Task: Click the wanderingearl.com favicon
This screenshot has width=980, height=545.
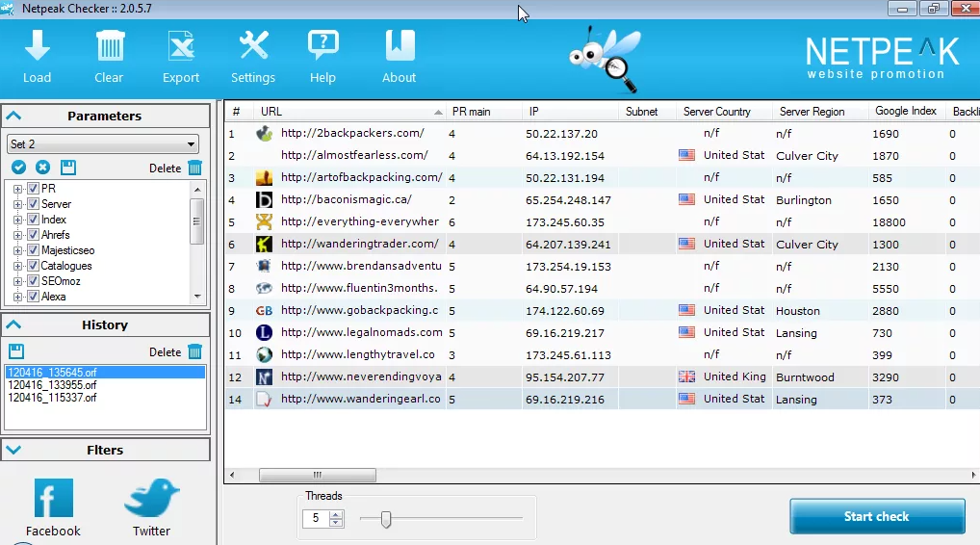Action: click(x=265, y=400)
